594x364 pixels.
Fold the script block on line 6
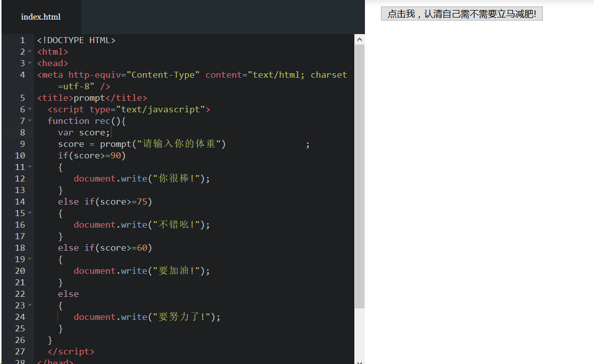click(30, 109)
